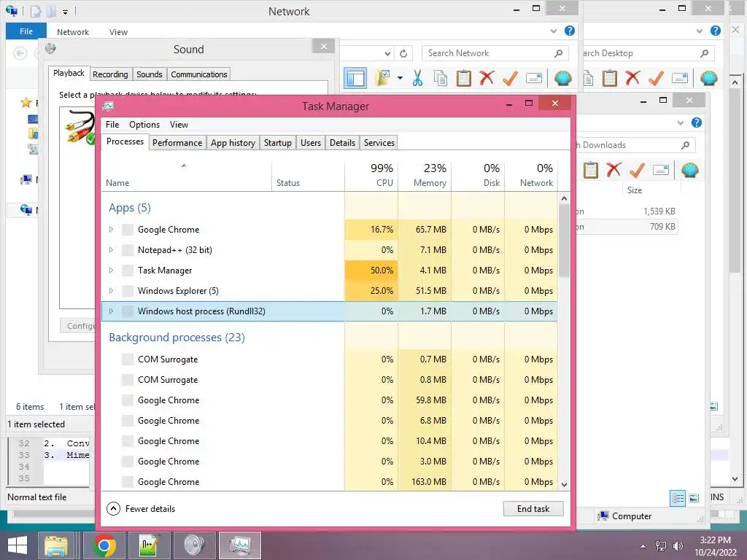Click the volume icon in the system tray

pyautogui.click(x=678, y=545)
